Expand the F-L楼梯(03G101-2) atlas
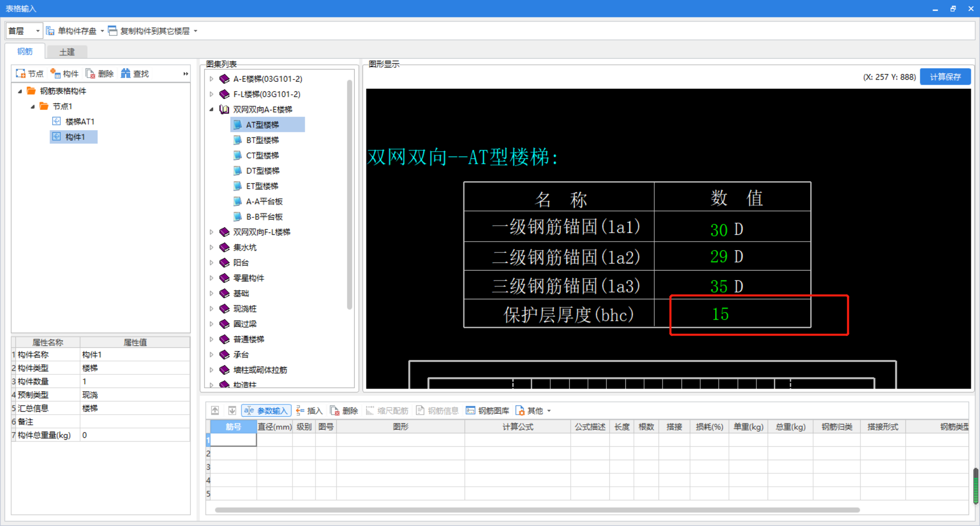Screen dimensions: 980x526 (211, 94)
